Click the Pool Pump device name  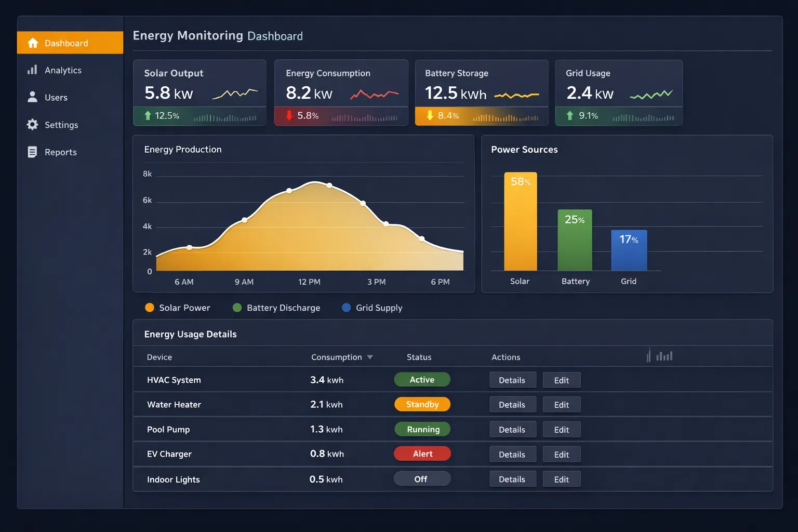[168, 430]
